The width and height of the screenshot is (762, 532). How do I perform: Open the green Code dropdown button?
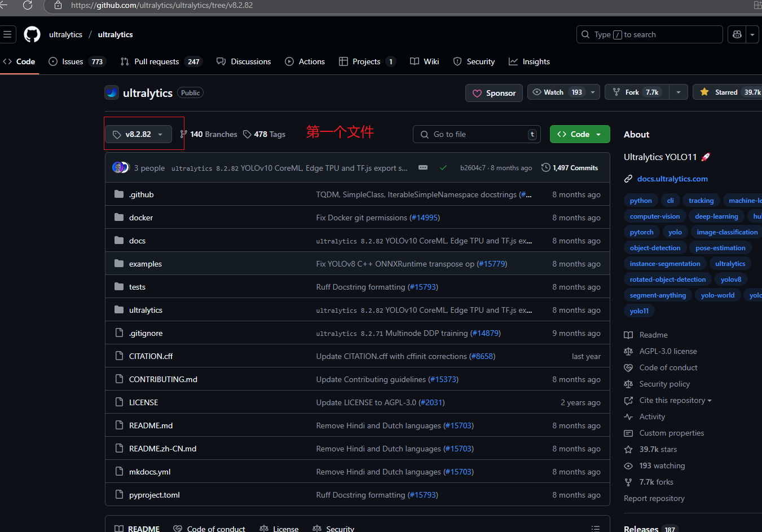580,134
